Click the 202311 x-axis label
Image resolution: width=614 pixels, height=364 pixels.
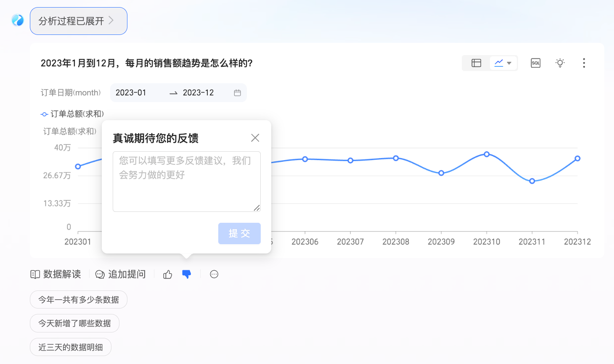pos(532,242)
